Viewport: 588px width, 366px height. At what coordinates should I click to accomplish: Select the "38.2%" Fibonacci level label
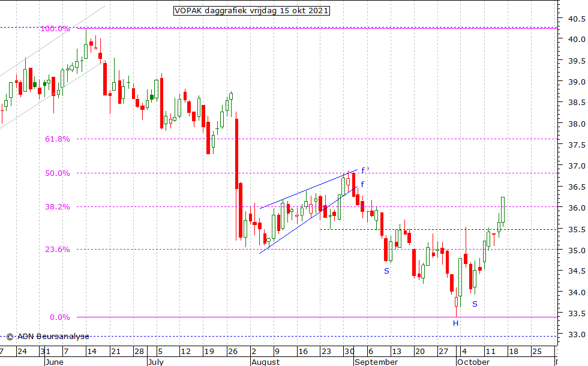(x=58, y=206)
